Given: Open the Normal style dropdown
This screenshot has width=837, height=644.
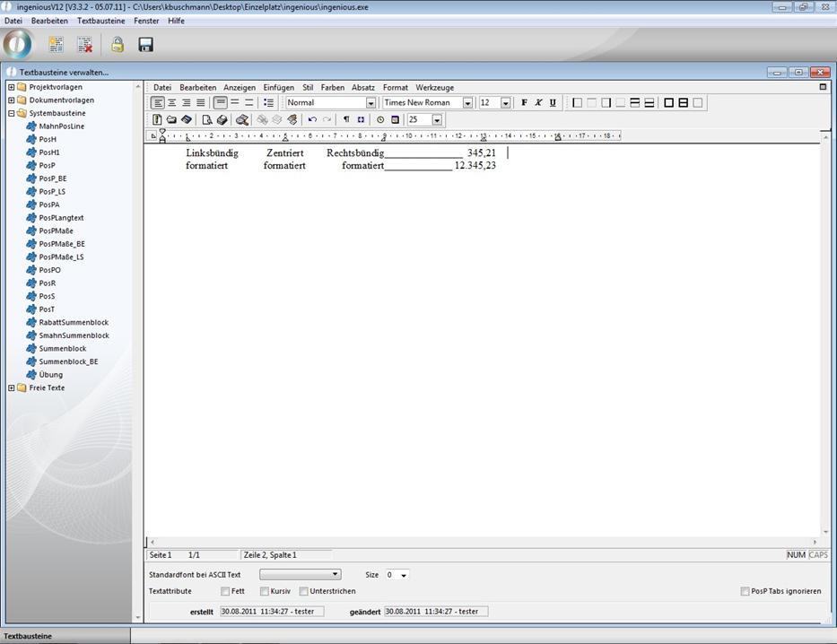Looking at the screenshot, I should (371, 103).
